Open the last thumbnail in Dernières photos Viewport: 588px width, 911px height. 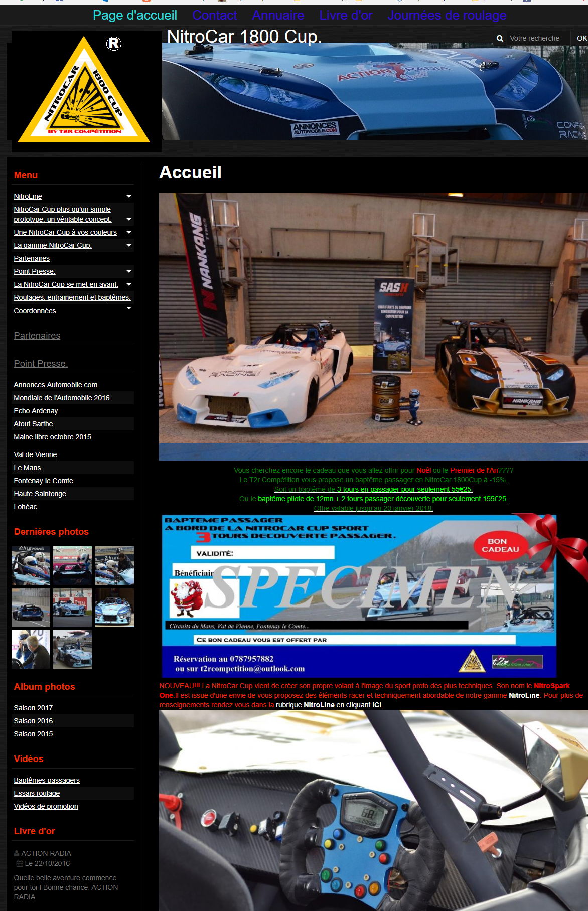pyautogui.click(x=72, y=649)
